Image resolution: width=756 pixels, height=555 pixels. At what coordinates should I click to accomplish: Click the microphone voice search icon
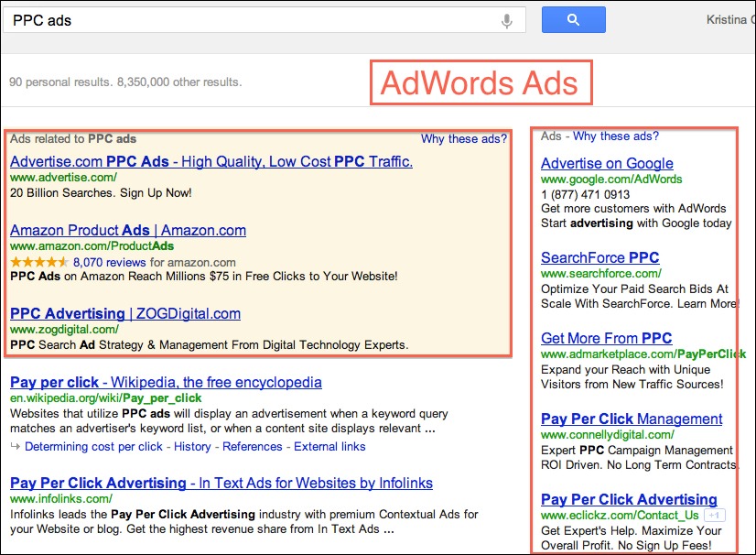[507, 20]
